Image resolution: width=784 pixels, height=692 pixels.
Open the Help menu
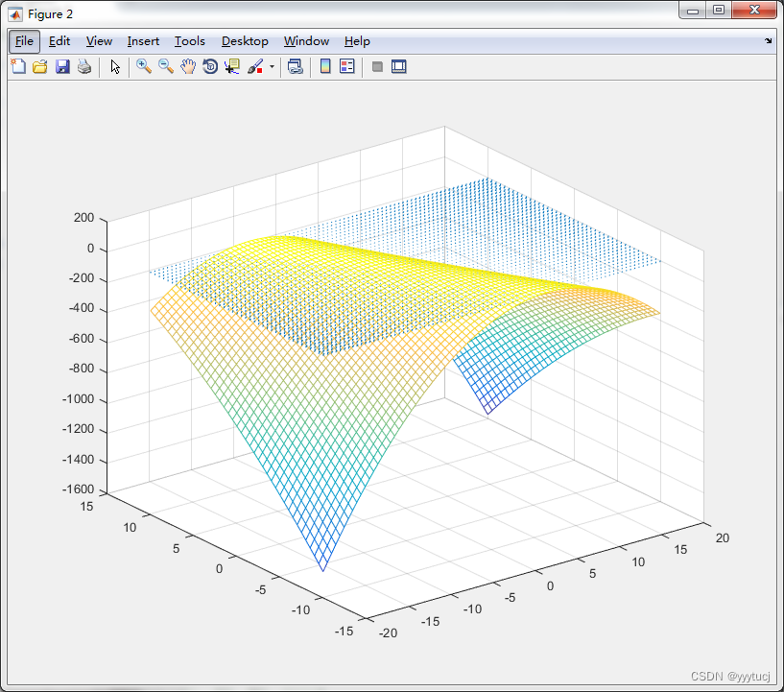coord(357,41)
